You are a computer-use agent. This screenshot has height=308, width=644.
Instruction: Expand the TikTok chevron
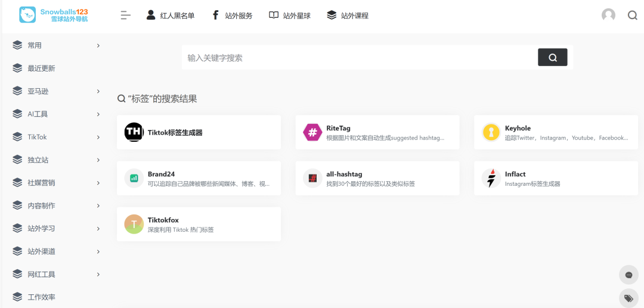pos(98,137)
